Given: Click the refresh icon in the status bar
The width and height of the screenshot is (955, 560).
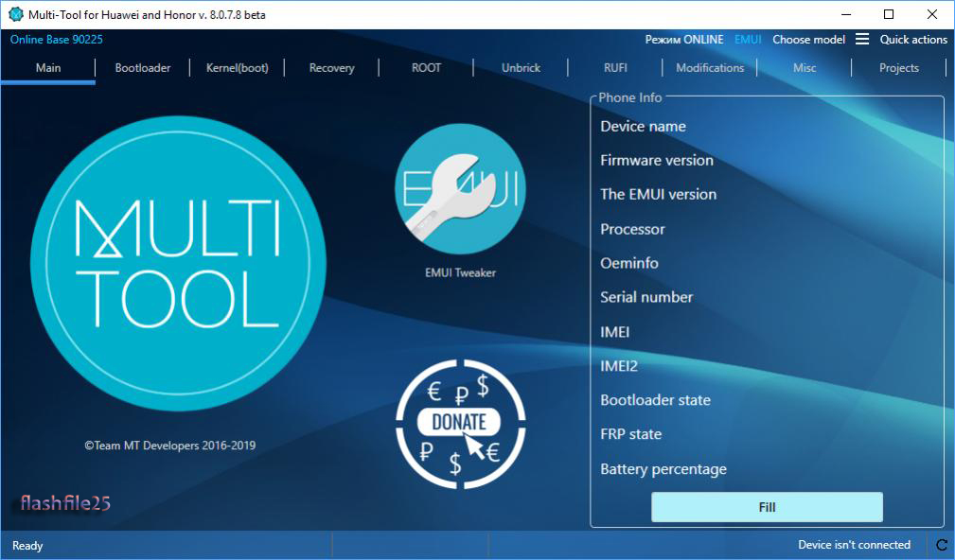Looking at the screenshot, I should [x=940, y=545].
